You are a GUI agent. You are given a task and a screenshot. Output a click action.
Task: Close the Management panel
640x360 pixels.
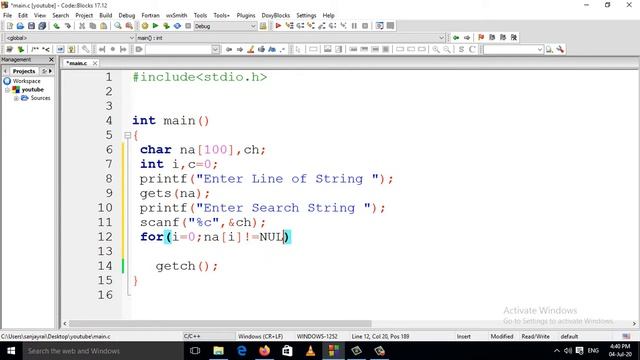point(51,60)
